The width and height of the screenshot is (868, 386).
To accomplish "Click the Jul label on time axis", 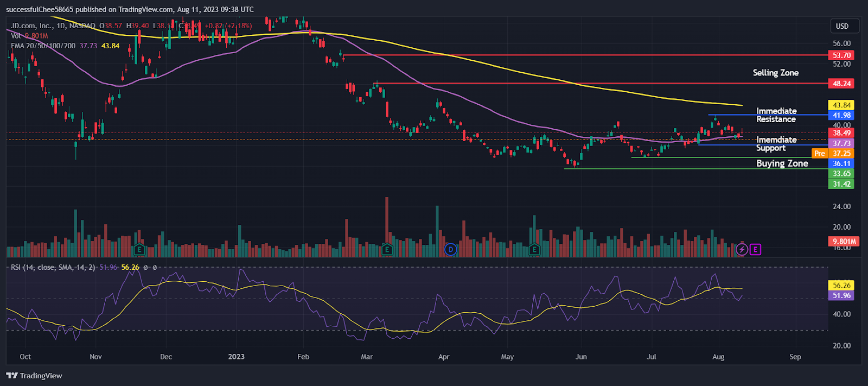I will click(652, 357).
